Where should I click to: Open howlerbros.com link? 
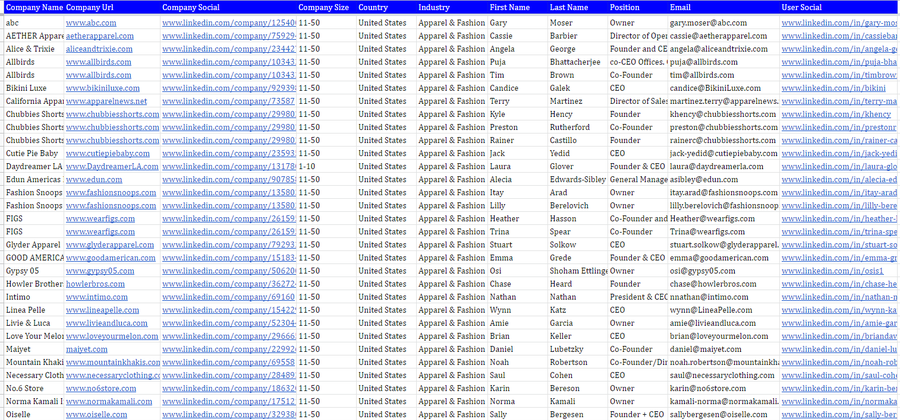click(95, 284)
